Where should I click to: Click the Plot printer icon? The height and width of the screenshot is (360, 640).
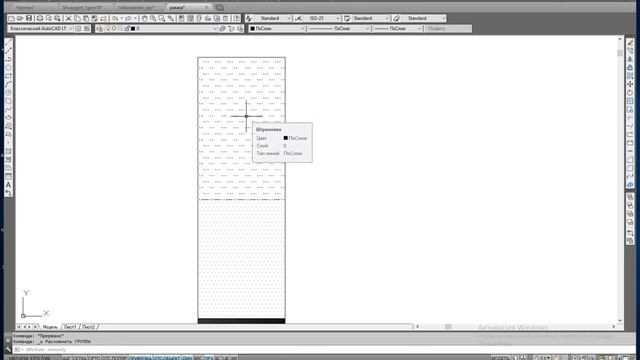click(40, 18)
